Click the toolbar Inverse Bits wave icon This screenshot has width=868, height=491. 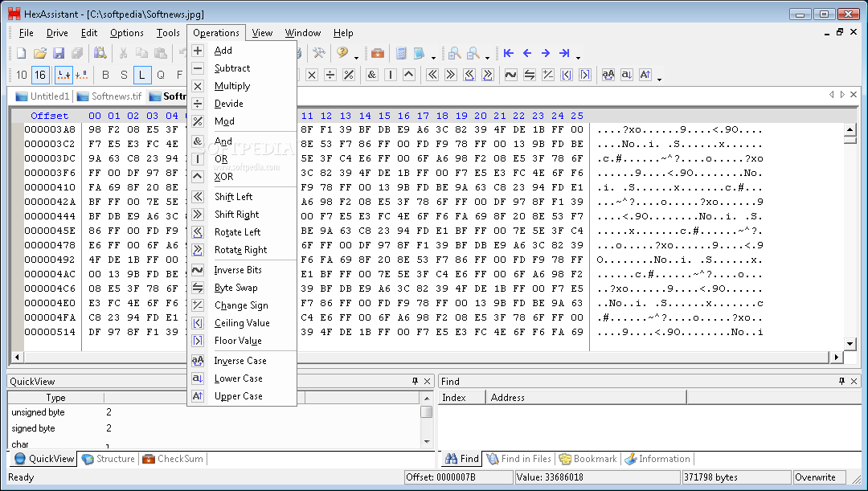point(511,75)
